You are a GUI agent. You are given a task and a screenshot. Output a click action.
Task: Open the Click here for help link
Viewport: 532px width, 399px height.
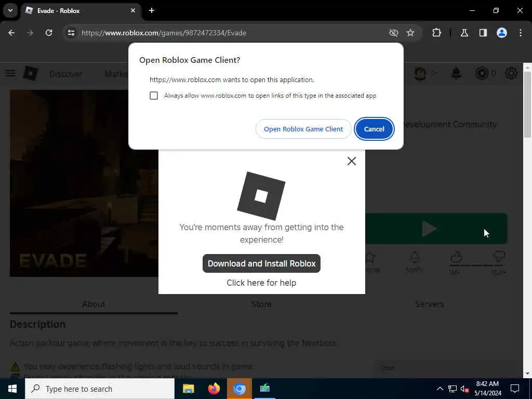(x=261, y=283)
